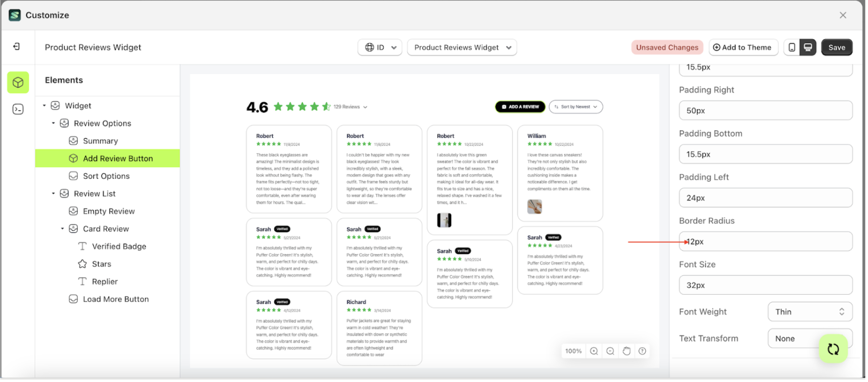Click the Customize app logo
Viewport: 868px width, 382px height.
coord(15,15)
